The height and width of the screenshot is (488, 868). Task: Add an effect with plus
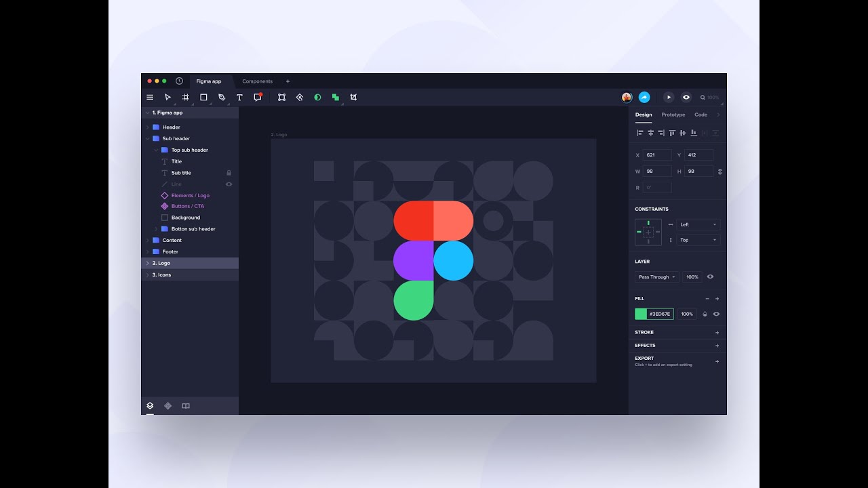(x=717, y=346)
